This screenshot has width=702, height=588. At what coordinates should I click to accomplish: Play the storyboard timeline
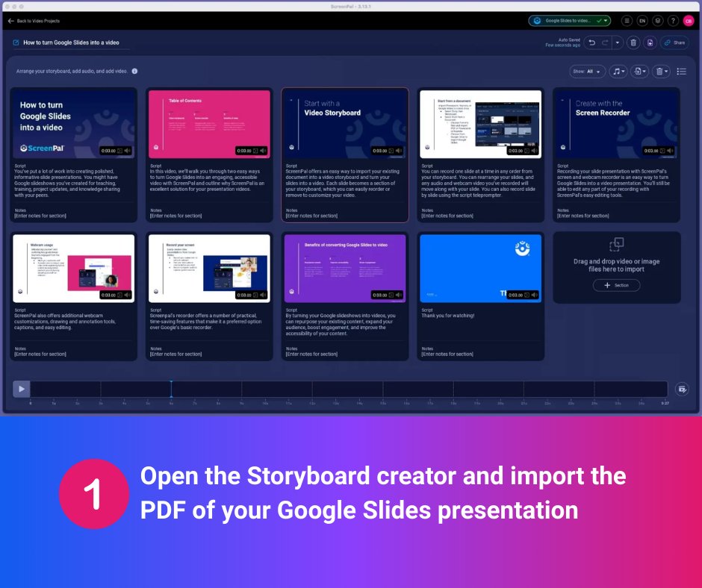click(x=22, y=389)
